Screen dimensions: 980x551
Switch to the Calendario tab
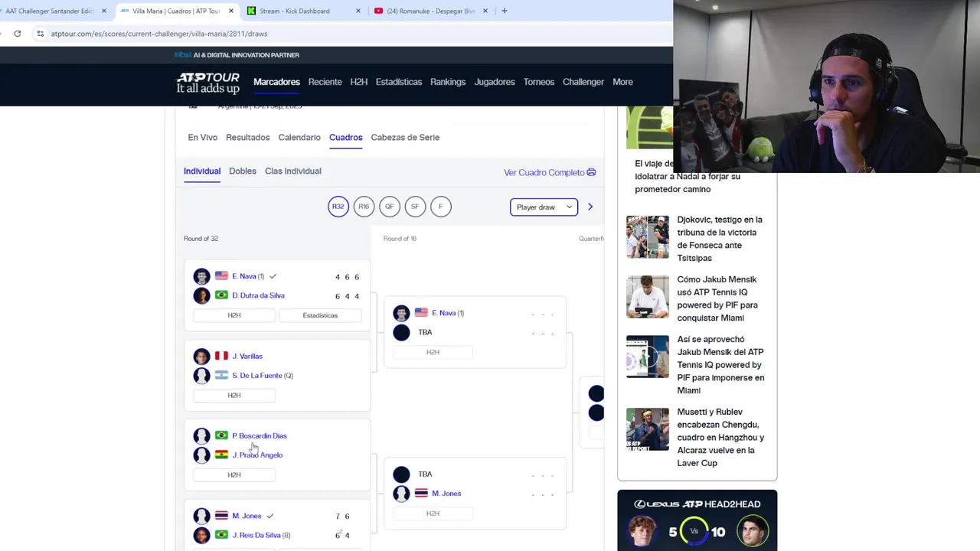(299, 137)
